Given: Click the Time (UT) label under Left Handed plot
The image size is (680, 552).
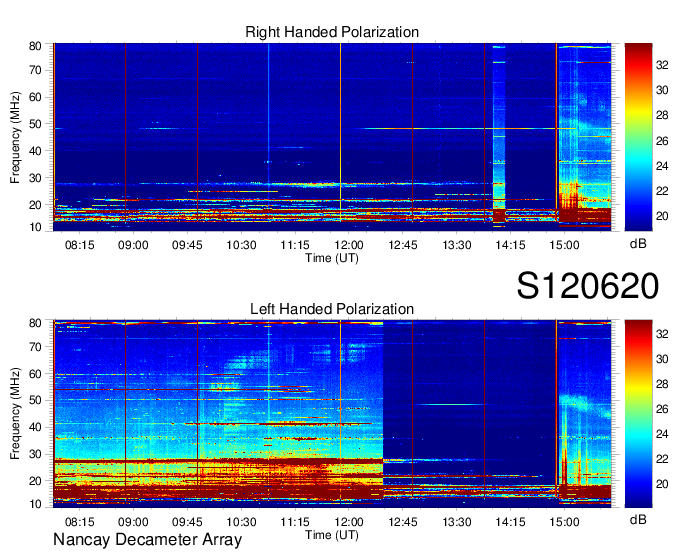Looking at the screenshot, I should coord(332,535).
